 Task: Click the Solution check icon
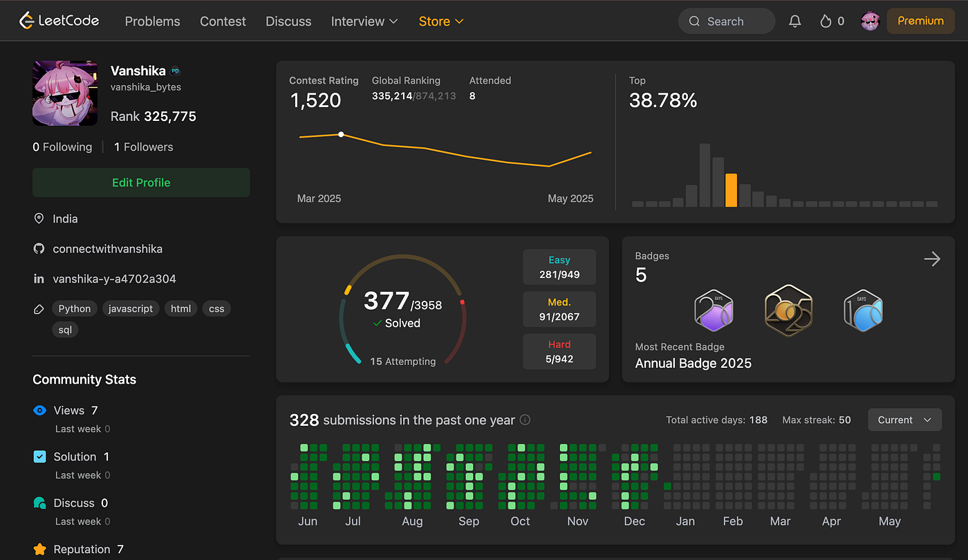[40, 457]
